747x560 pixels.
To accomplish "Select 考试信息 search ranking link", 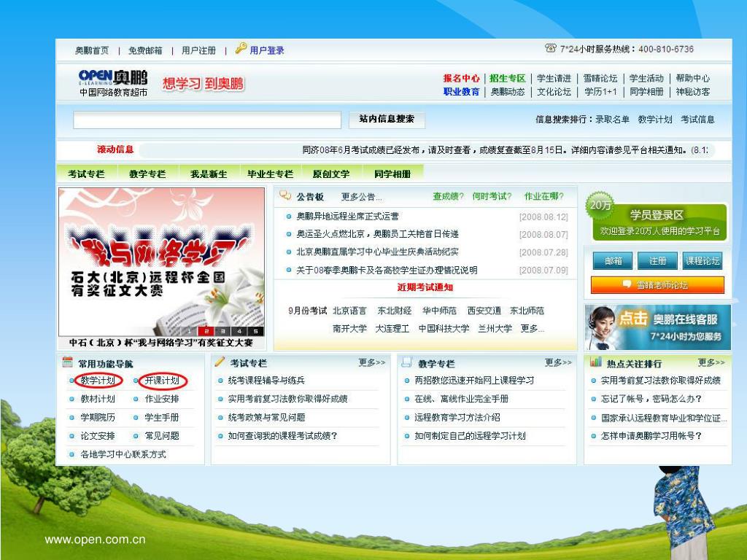I will 697,120.
